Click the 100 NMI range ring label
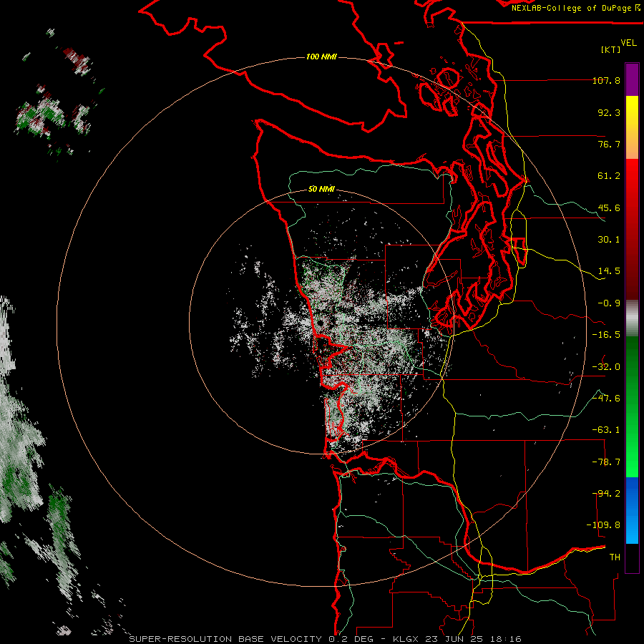Viewport: 644px width, 644px height. pos(321,57)
